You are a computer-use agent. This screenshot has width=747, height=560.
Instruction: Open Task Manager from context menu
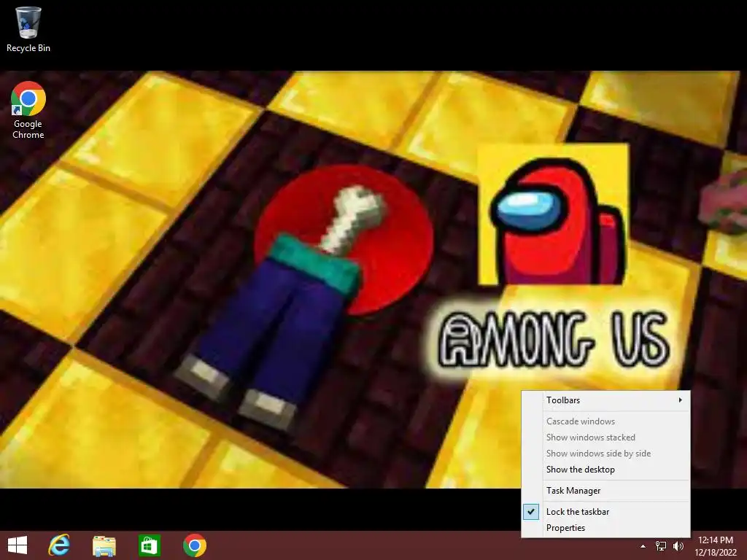pos(605,491)
